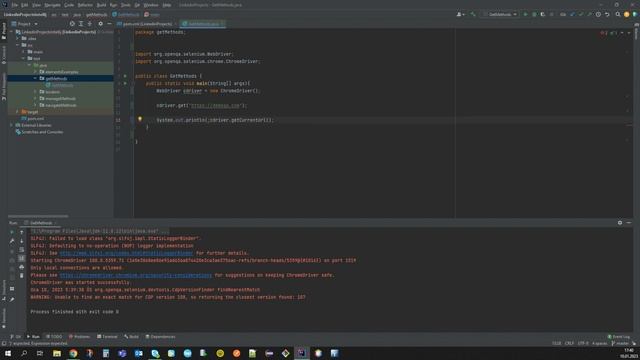Screen dimensions: 640x360
Task: Rerun program in Run panel
Action: point(12,232)
